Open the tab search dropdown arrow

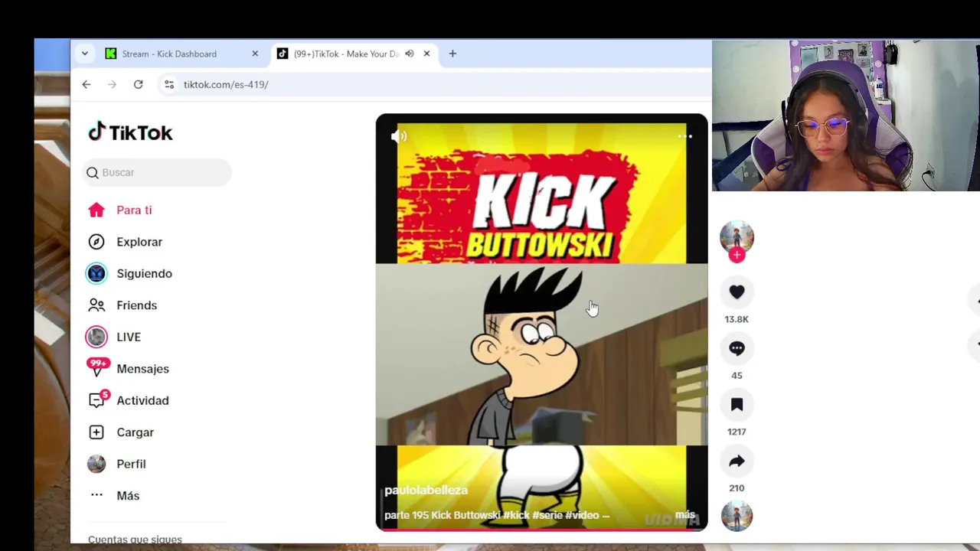85,54
